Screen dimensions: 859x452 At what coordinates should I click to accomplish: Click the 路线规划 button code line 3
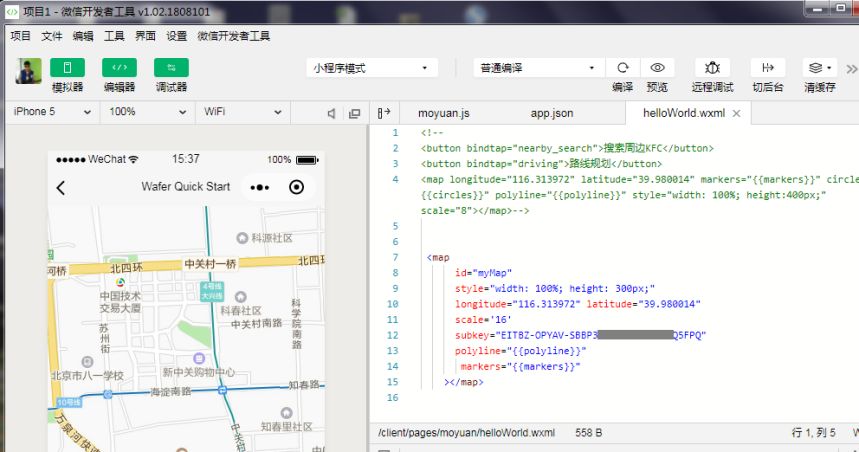click(541, 164)
